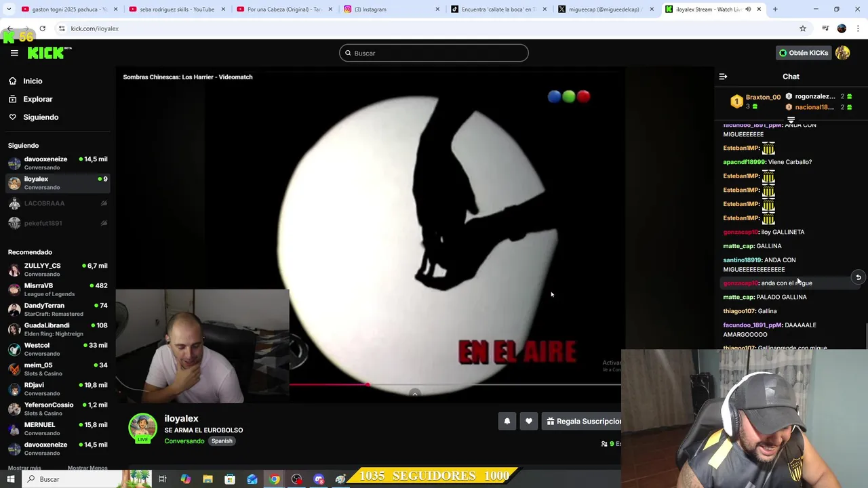Open RDjavi recommended channel
Screen dimensions: 868x488
pyautogui.click(x=57, y=389)
